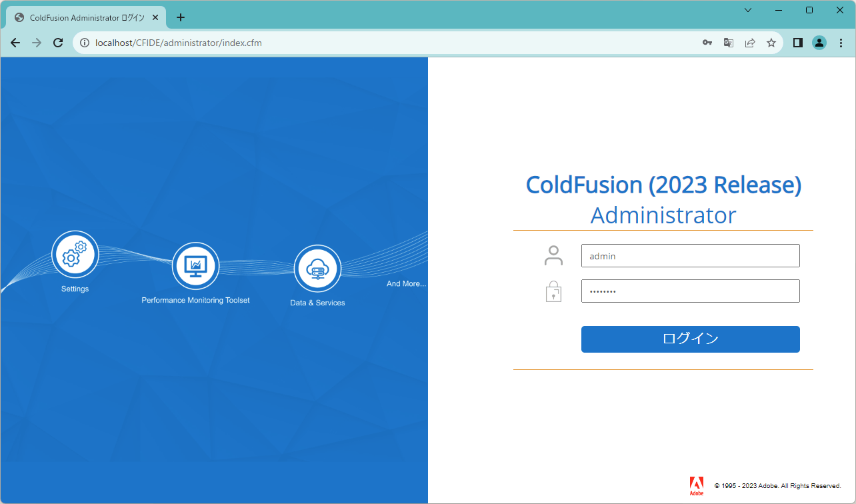Viewport: 856px width, 504px height.
Task: Focus the masked password field
Action: coord(690,291)
